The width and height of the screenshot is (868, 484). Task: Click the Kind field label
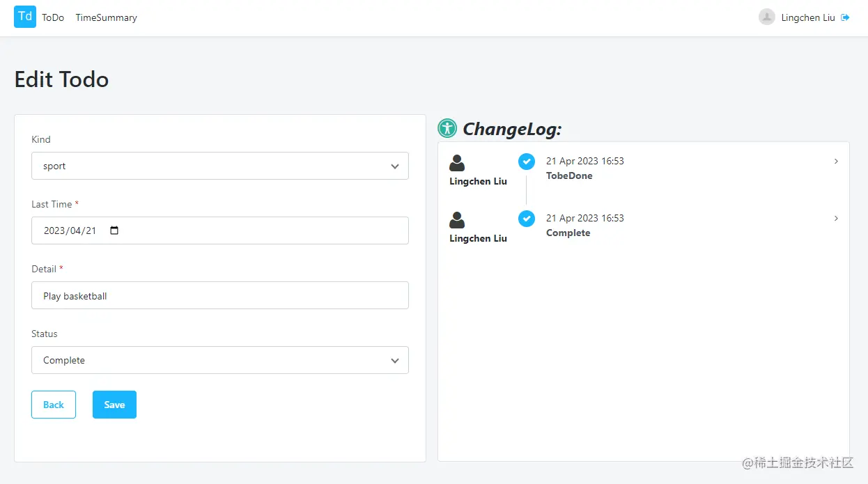click(41, 139)
